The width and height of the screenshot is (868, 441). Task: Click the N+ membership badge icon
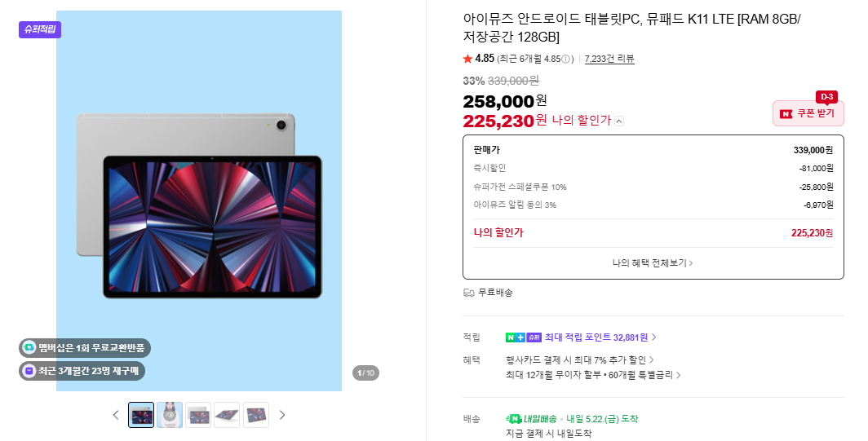coord(516,337)
